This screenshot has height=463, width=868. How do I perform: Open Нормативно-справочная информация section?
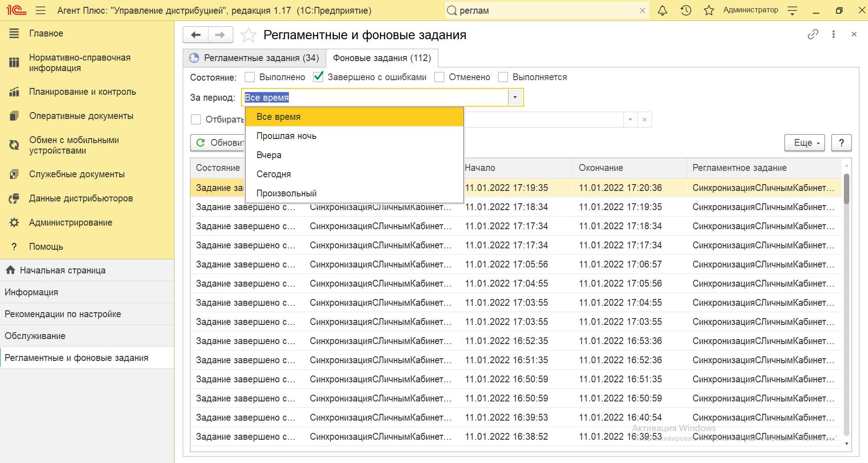tap(87, 62)
